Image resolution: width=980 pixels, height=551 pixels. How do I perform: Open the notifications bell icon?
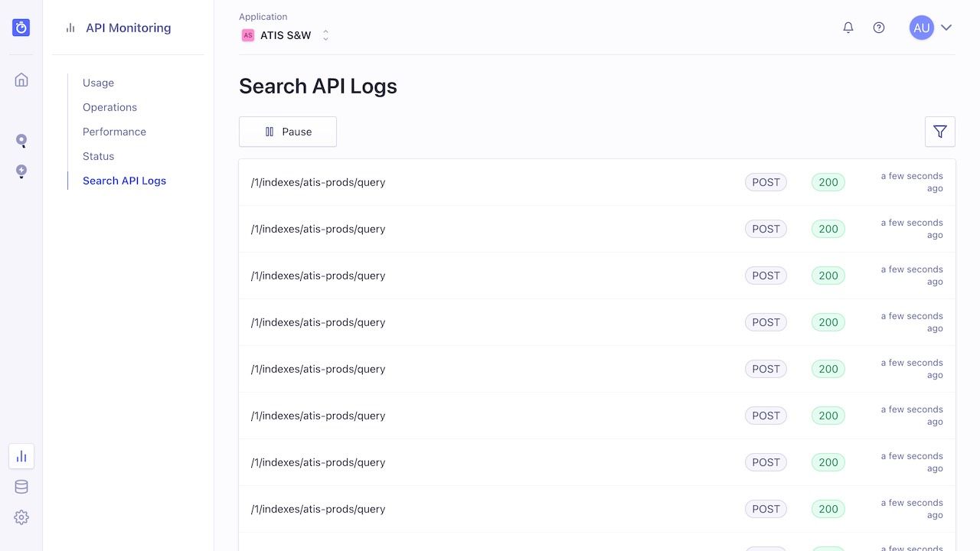tap(848, 27)
